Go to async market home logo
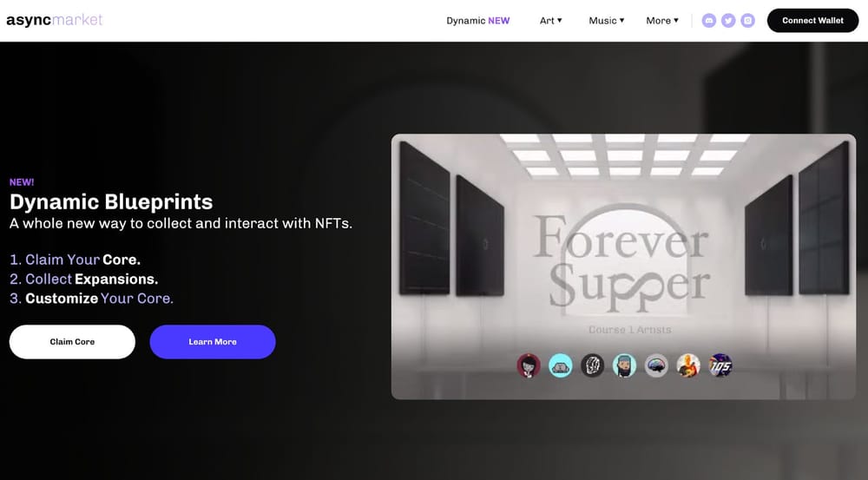The height and width of the screenshot is (480, 868). coord(54,21)
